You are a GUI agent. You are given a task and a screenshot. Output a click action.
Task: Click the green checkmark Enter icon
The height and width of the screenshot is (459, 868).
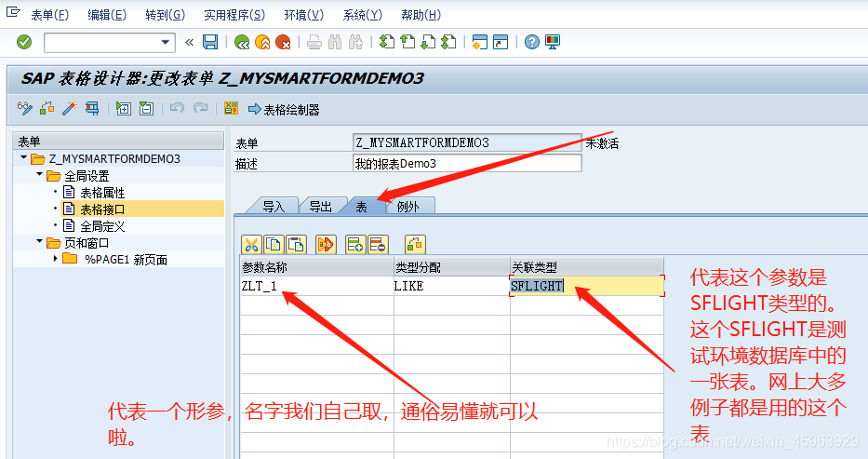coord(24,42)
